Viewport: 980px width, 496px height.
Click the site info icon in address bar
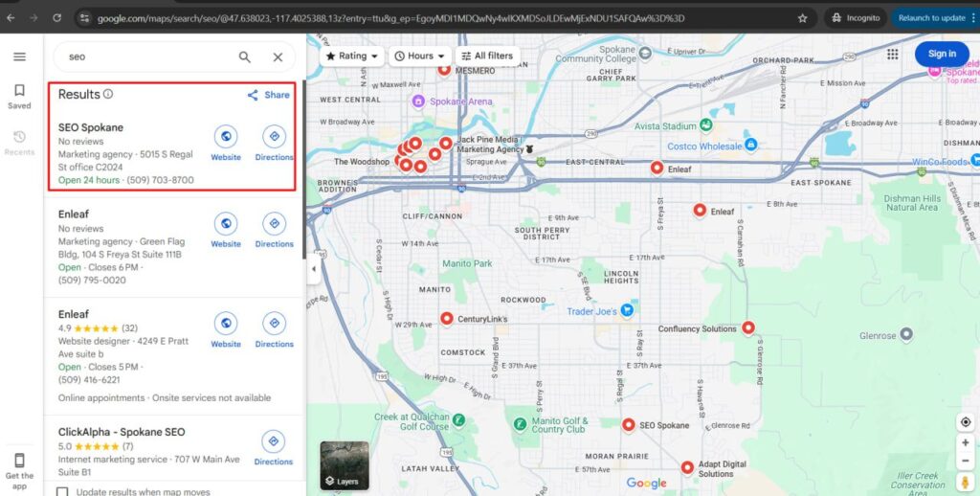[x=85, y=18]
